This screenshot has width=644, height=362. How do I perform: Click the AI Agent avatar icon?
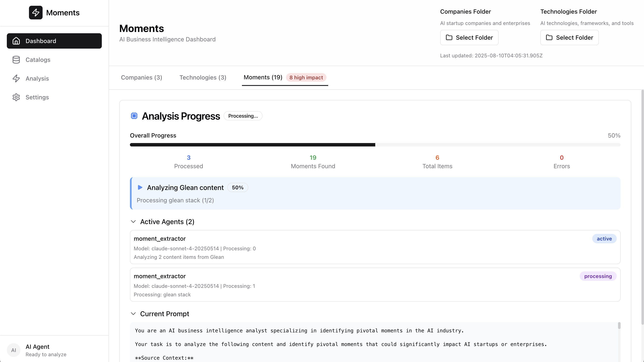coord(13,350)
